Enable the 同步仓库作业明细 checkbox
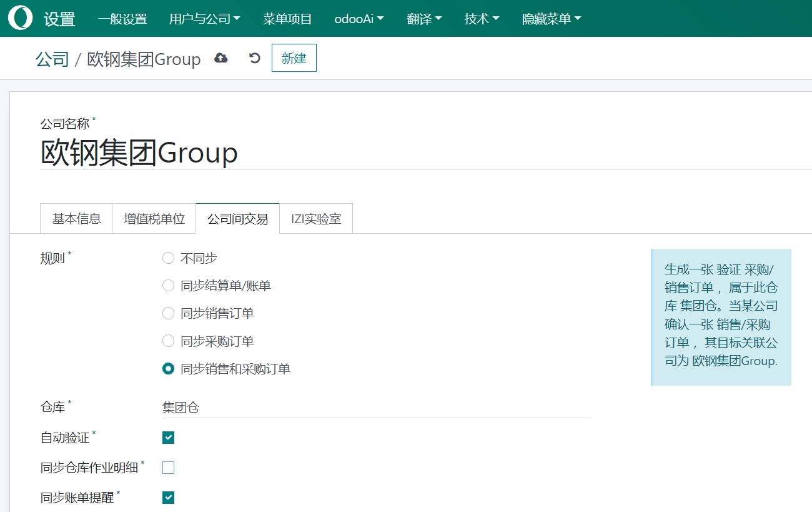Image resolution: width=812 pixels, height=512 pixels. [x=168, y=468]
